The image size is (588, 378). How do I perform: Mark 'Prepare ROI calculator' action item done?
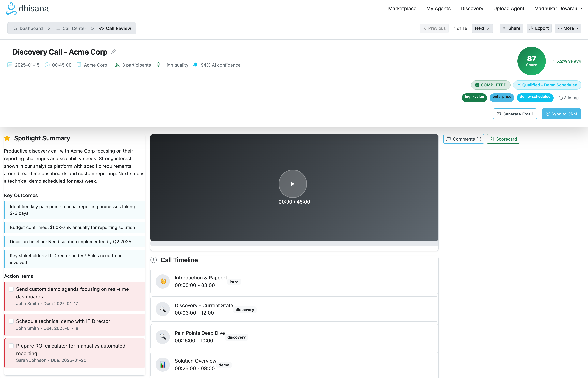coord(11,346)
